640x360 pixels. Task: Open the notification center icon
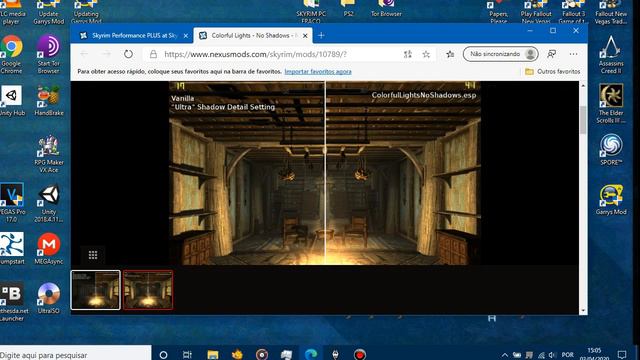click(622, 355)
